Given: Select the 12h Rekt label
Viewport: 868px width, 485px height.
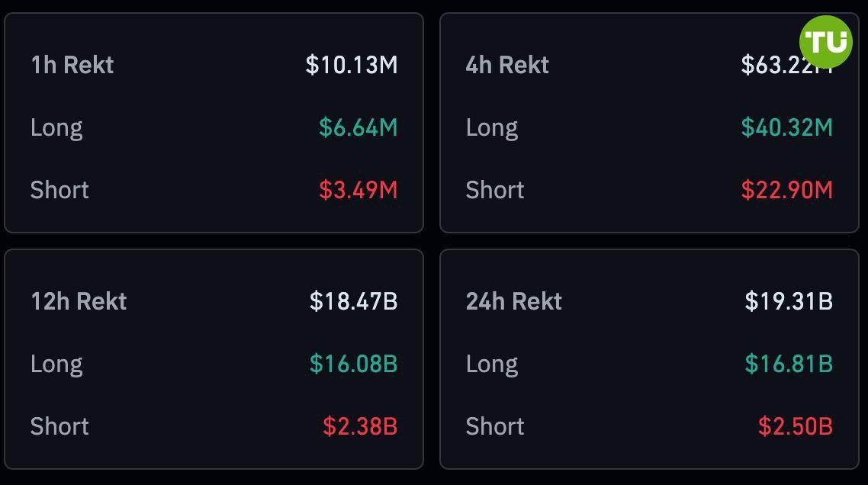Looking at the screenshot, I should click(x=79, y=301).
